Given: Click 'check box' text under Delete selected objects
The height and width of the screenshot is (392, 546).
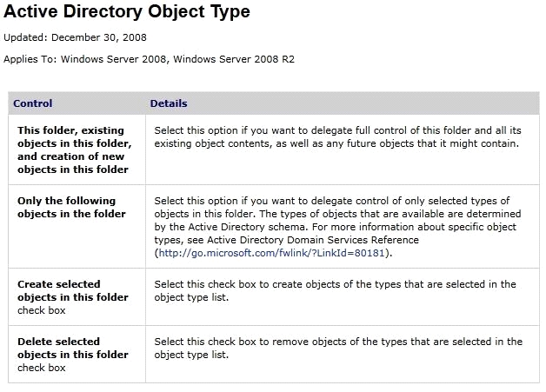Looking at the screenshot, I should pos(42,368).
